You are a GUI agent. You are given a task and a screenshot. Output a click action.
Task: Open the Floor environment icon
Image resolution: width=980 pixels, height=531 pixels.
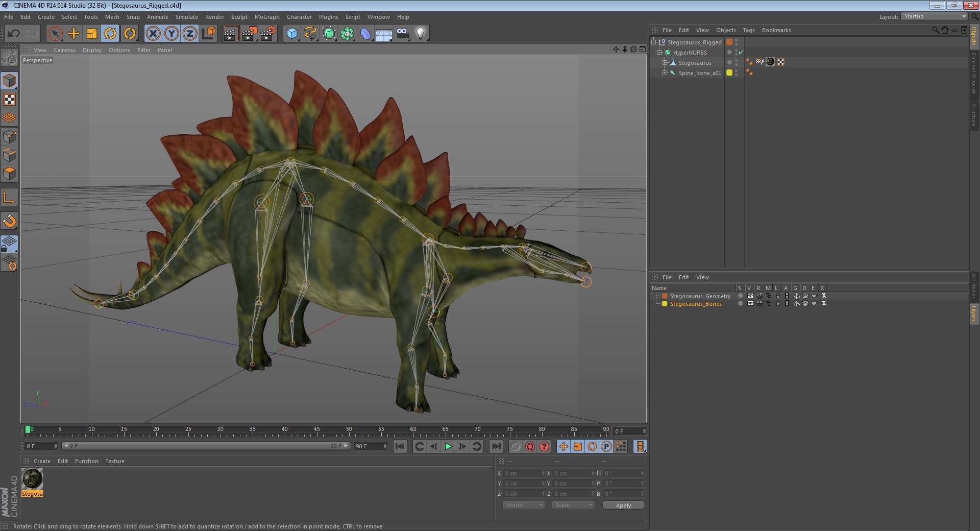[x=384, y=34]
